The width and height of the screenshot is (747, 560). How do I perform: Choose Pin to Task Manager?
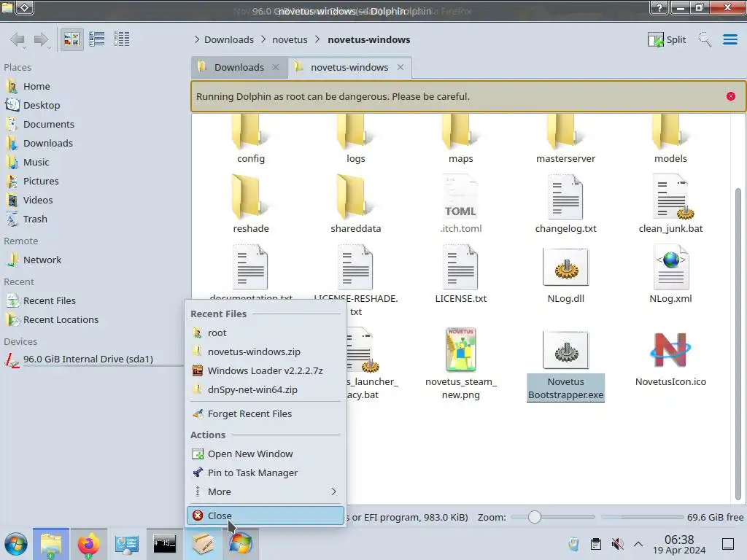click(266, 472)
